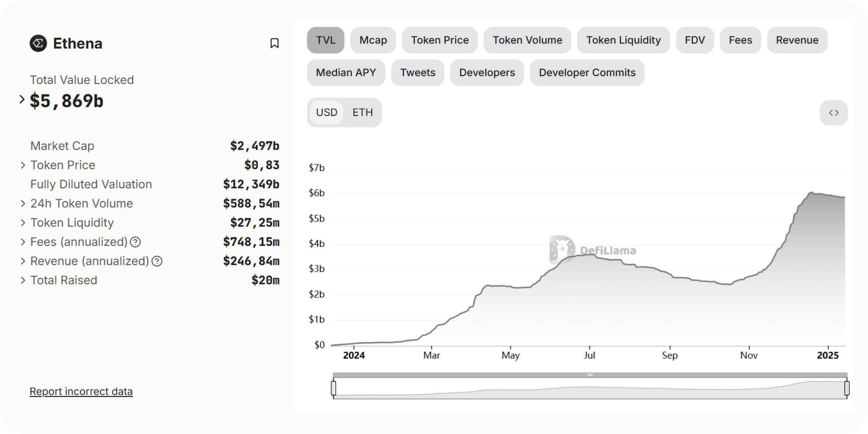Viewport: 868px width, 434px height.
Task: Click the Ethena protocol title
Action: 78,43
